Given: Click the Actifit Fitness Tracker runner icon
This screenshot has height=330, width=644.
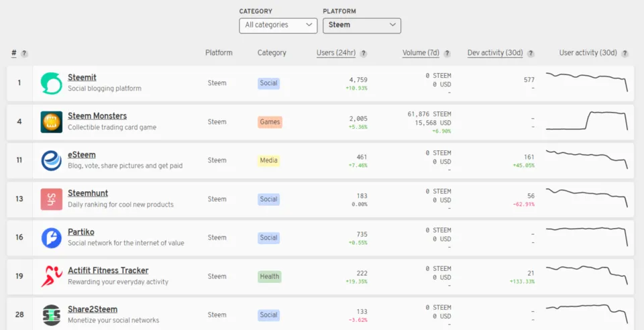Looking at the screenshot, I should click(52, 276).
